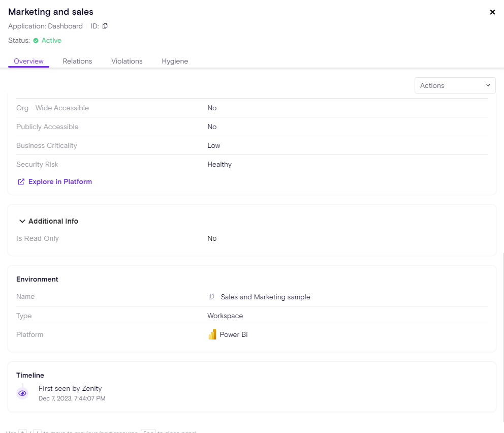Click the external-link icon beside Explore in Platform
Viewport: 504px width, 433px height.
(21, 182)
